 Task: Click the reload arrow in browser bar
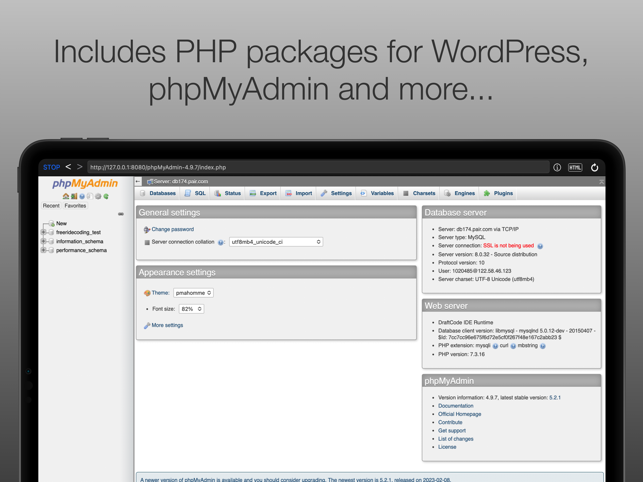tap(594, 167)
